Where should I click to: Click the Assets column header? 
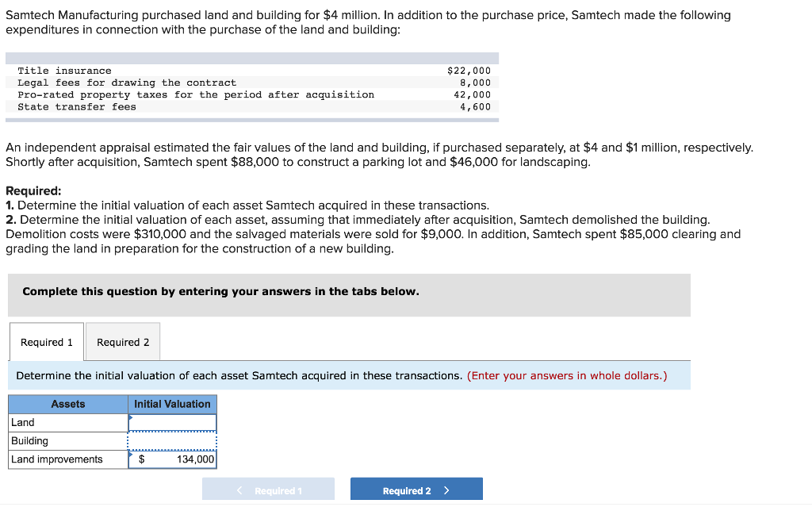(x=67, y=404)
